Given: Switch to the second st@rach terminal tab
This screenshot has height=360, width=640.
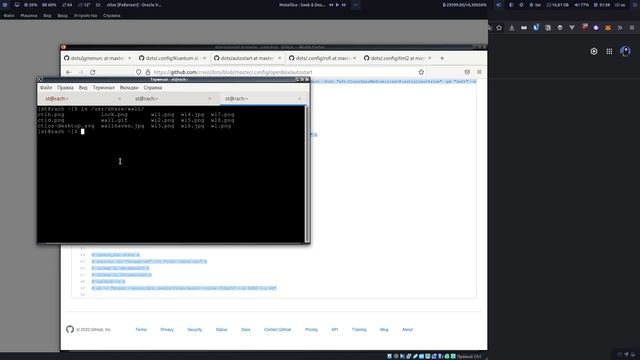Looking at the screenshot, I should coord(172,99).
